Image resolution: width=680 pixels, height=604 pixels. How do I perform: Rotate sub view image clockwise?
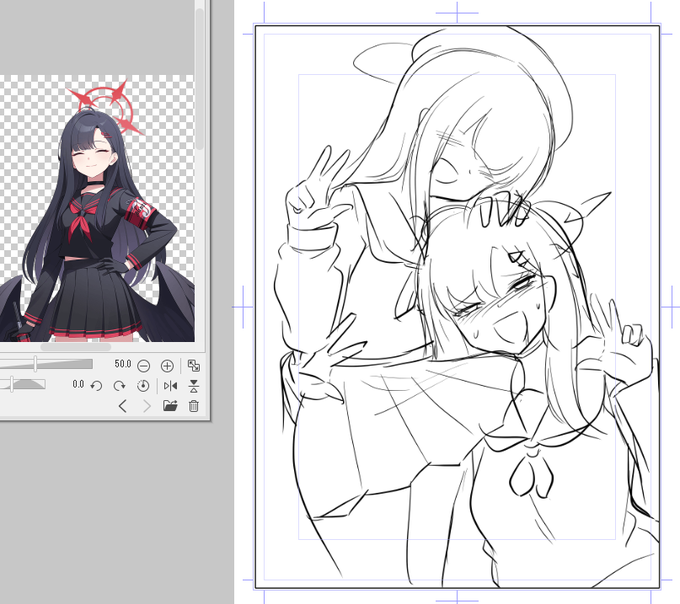pyautogui.click(x=119, y=385)
